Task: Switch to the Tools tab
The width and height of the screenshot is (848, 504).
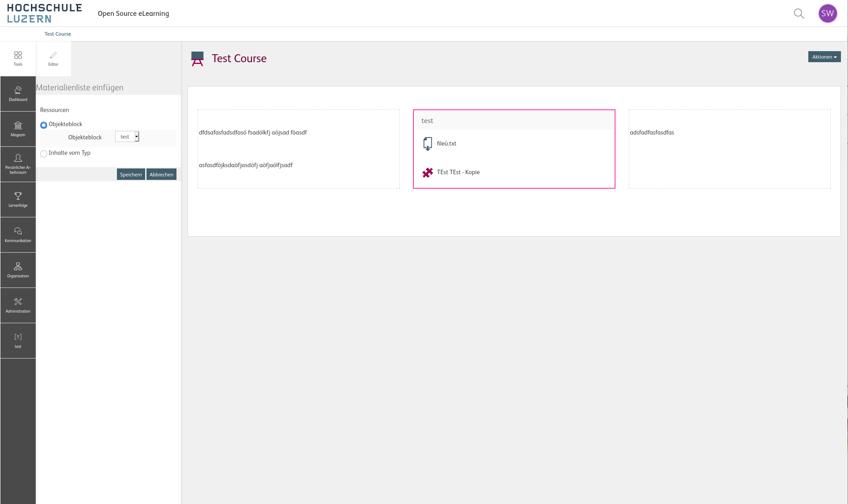Action: click(18, 59)
